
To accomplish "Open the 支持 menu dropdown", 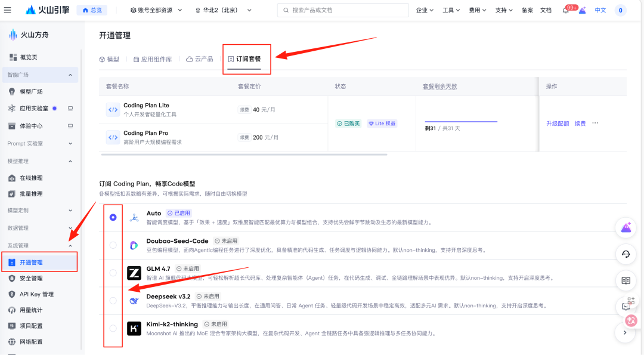I will pos(503,10).
